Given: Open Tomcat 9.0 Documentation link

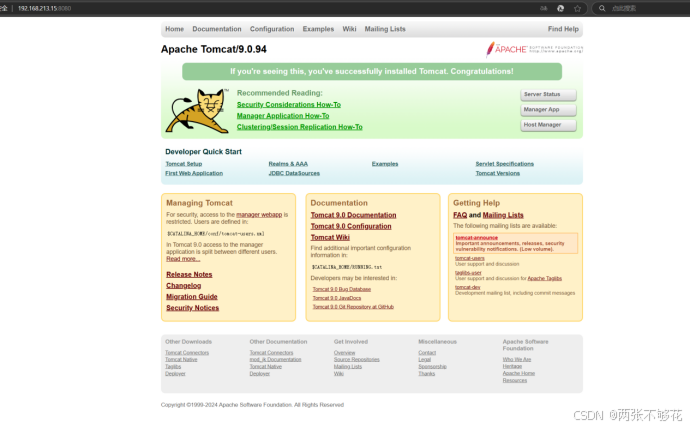Looking at the screenshot, I should tap(353, 215).
